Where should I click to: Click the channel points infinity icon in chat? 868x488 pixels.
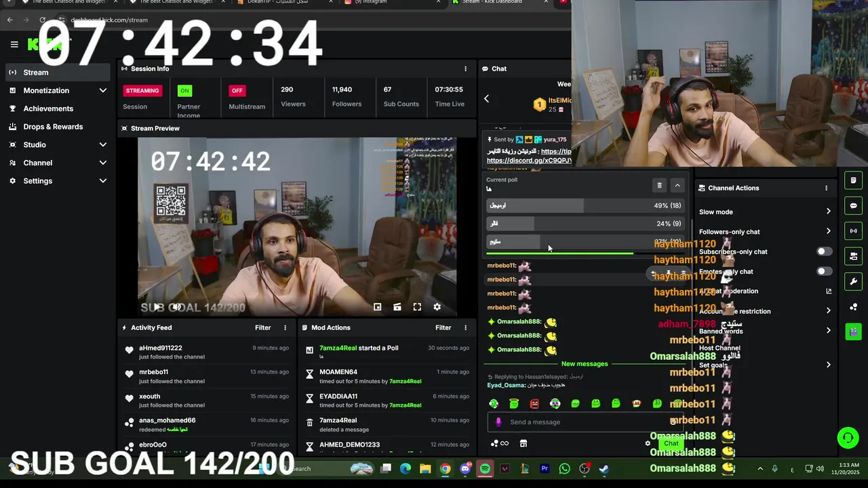pos(500,443)
